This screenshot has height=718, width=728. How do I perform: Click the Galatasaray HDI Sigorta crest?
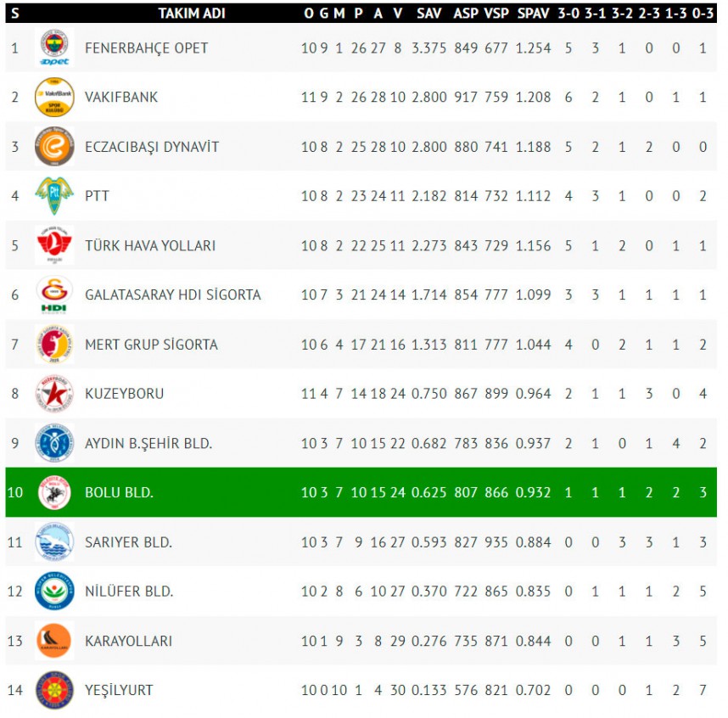click(x=54, y=294)
